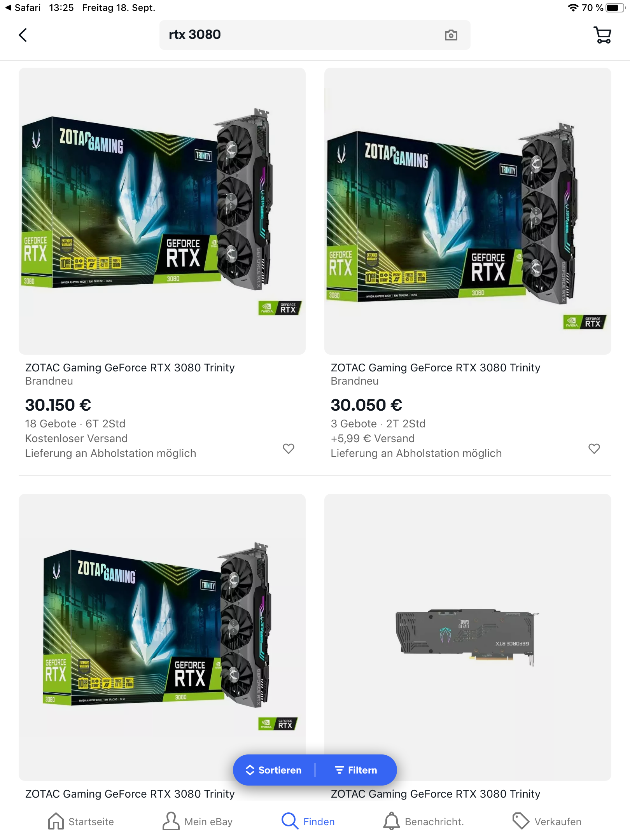
Task: Toggle watchlist heart on 30.050 € listing
Action: pyautogui.click(x=594, y=448)
